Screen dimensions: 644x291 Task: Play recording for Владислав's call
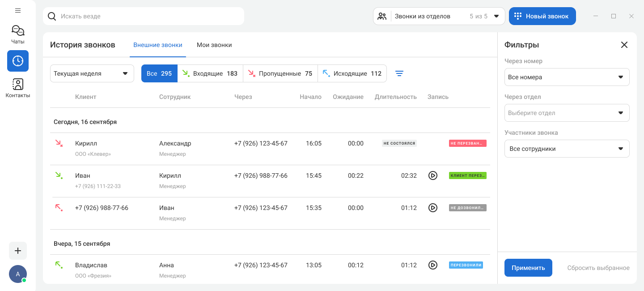click(432, 265)
